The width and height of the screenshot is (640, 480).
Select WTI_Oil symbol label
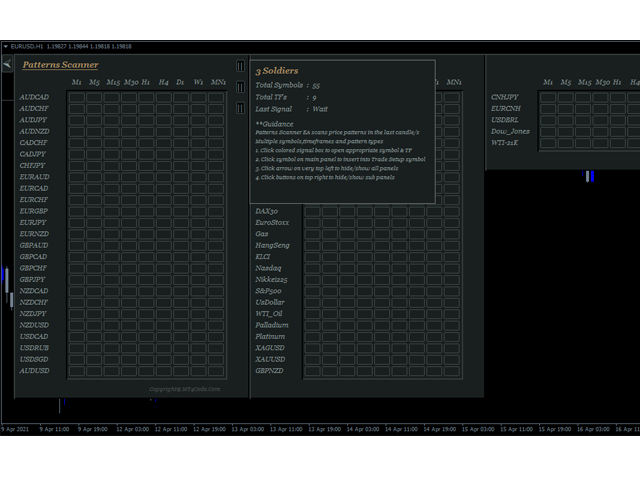[x=269, y=314]
